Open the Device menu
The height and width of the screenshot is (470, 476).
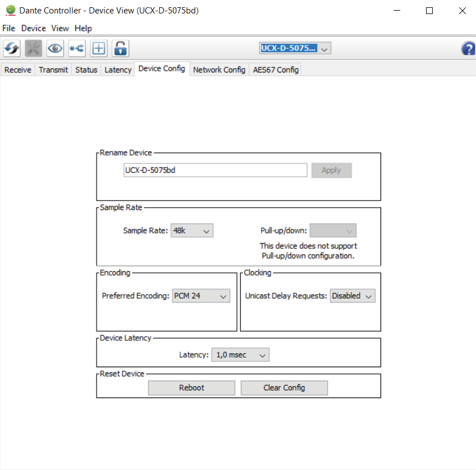(33, 28)
